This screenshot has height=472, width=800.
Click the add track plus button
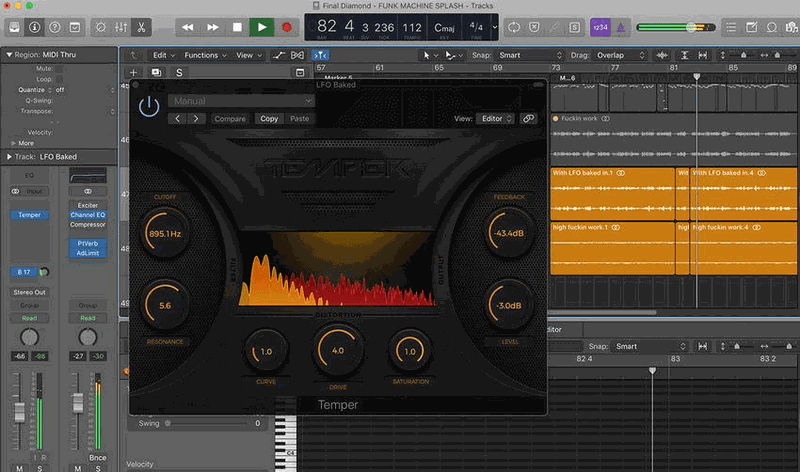pos(133,72)
